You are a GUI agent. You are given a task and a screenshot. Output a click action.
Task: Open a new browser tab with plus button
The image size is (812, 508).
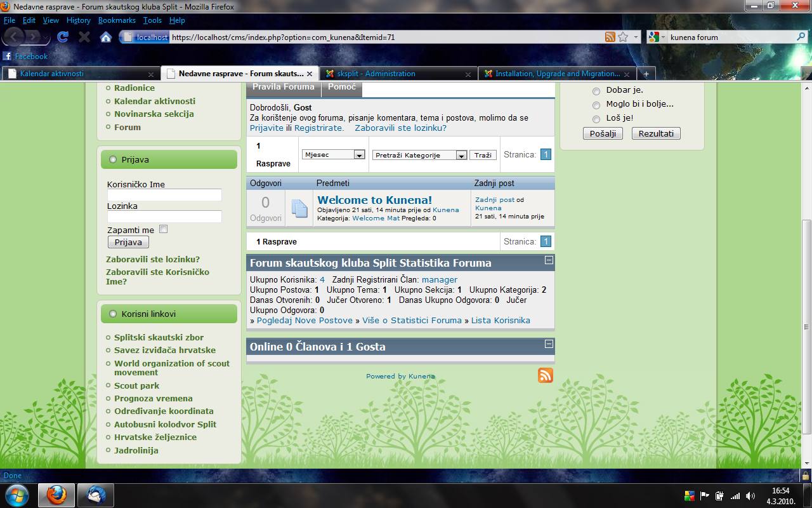click(645, 74)
